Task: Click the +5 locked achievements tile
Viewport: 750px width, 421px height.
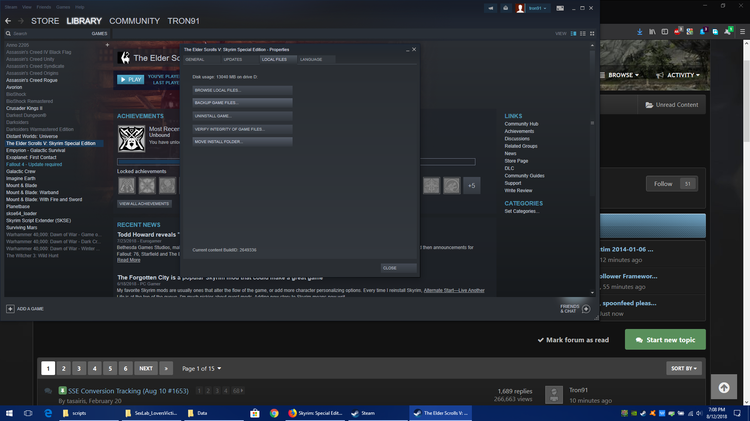Action: [472, 186]
